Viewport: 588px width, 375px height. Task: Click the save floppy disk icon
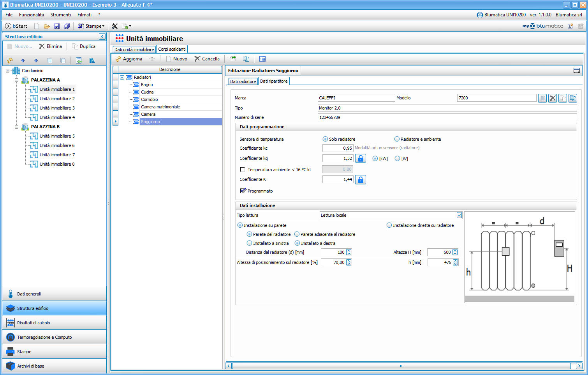(57, 26)
